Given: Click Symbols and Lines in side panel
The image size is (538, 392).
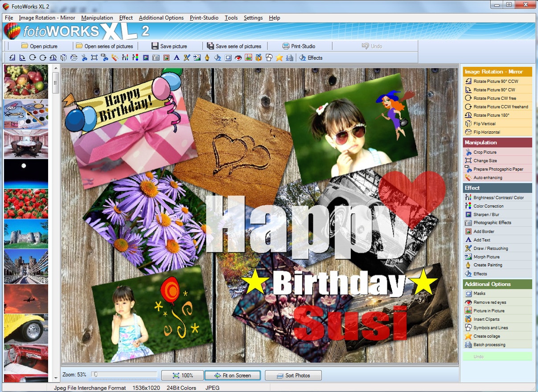Looking at the screenshot, I should [497, 327].
